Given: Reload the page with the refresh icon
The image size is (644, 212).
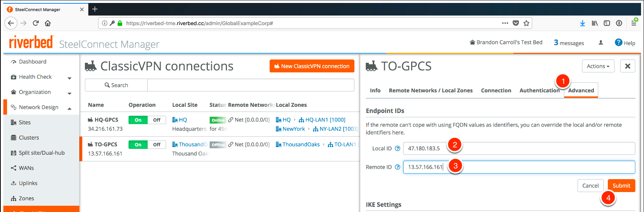Looking at the screenshot, I should (x=36, y=23).
